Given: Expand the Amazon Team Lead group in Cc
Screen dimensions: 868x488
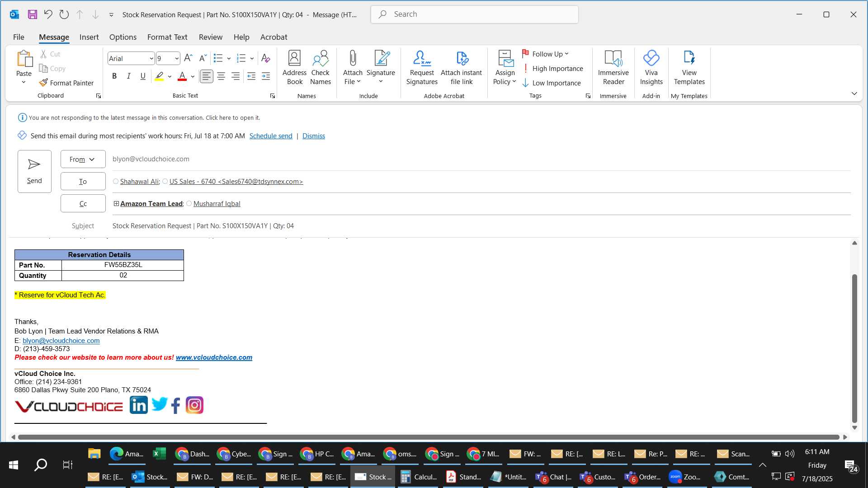Looking at the screenshot, I should (x=116, y=204).
